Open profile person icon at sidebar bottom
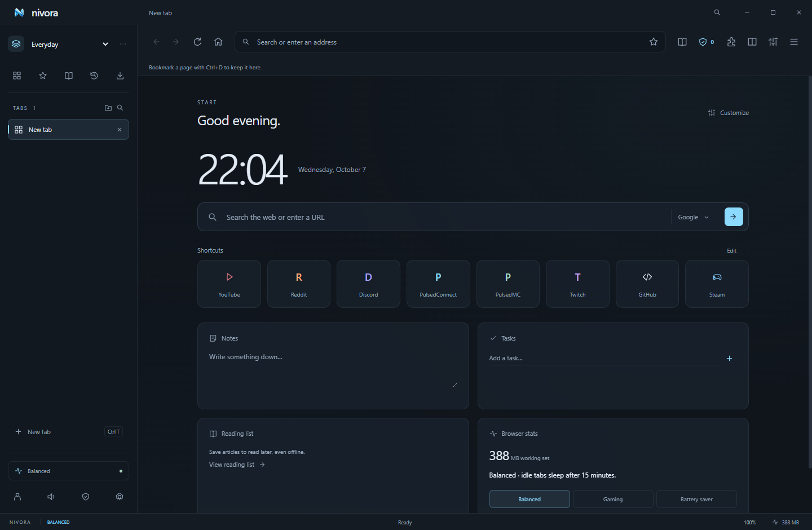This screenshot has height=530, width=812. click(17, 497)
